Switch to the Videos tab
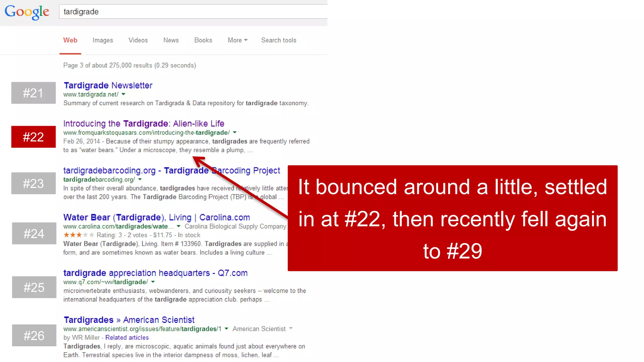 (x=138, y=40)
